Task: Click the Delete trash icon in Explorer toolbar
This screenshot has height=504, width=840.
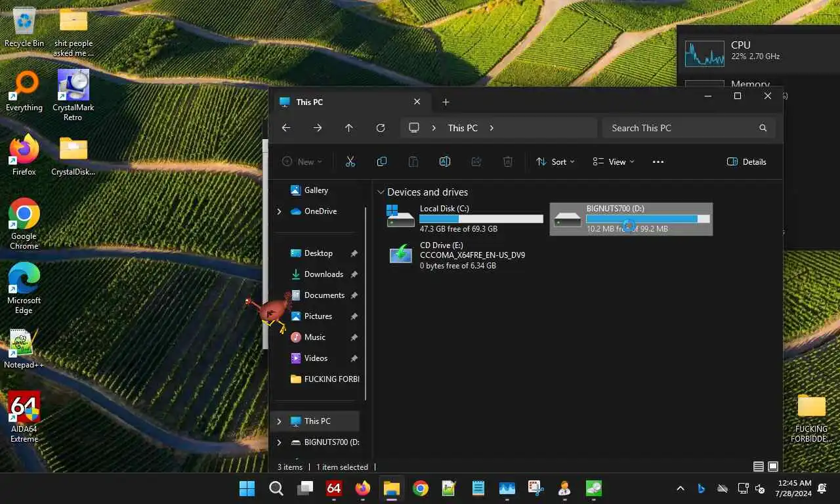Action: pyautogui.click(x=507, y=161)
